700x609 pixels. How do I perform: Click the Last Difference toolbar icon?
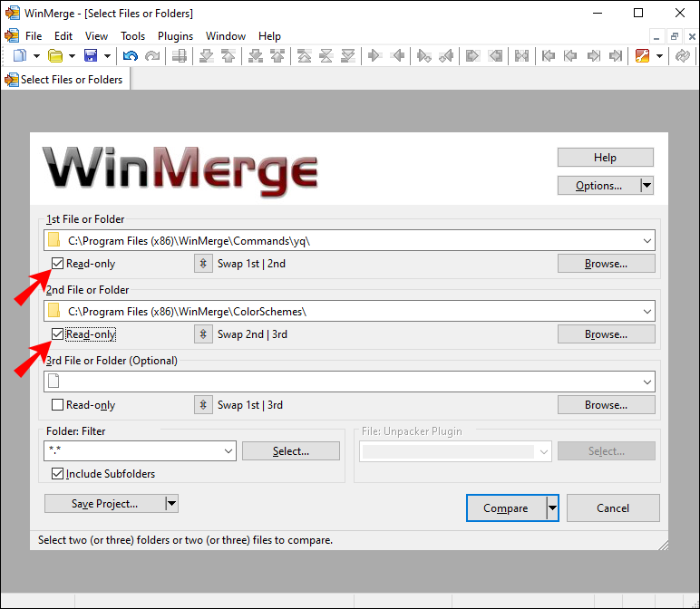(348, 56)
